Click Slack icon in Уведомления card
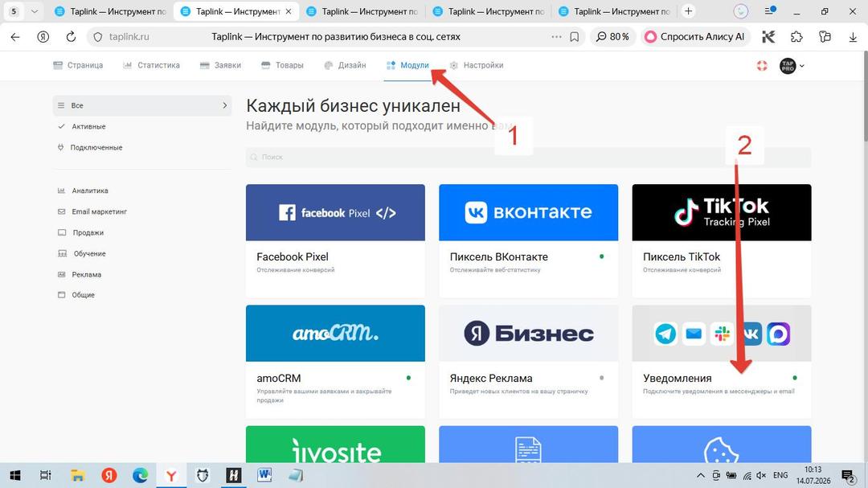The height and width of the screenshot is (488, 868). click(722, 334)
